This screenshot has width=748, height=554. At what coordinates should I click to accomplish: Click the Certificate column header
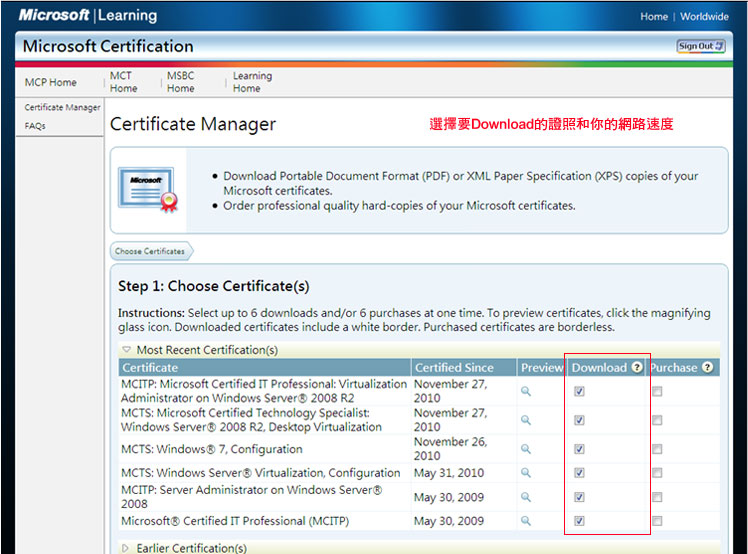point(264,367)
